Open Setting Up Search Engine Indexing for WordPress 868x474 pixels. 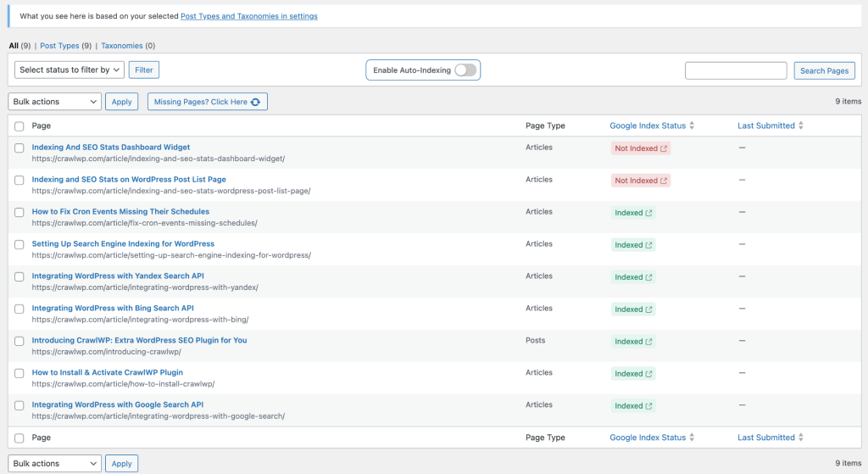123,243
